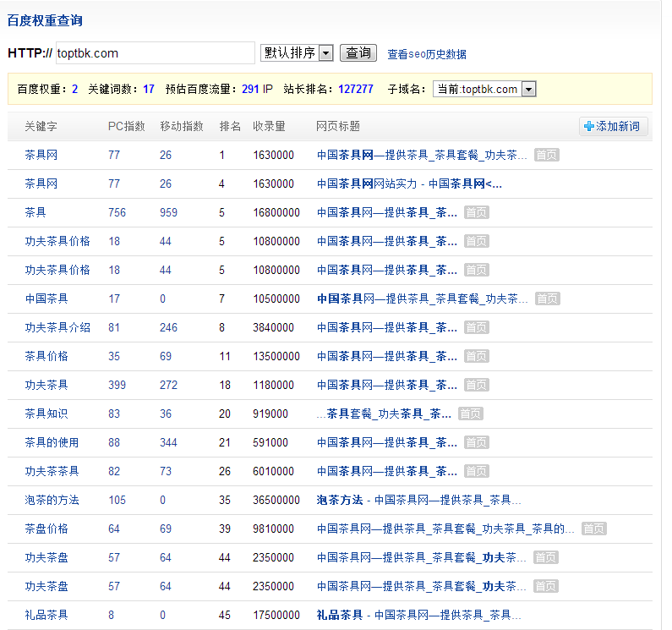
Task: Focus the HTTP:// domain input field
Action: 155,53
